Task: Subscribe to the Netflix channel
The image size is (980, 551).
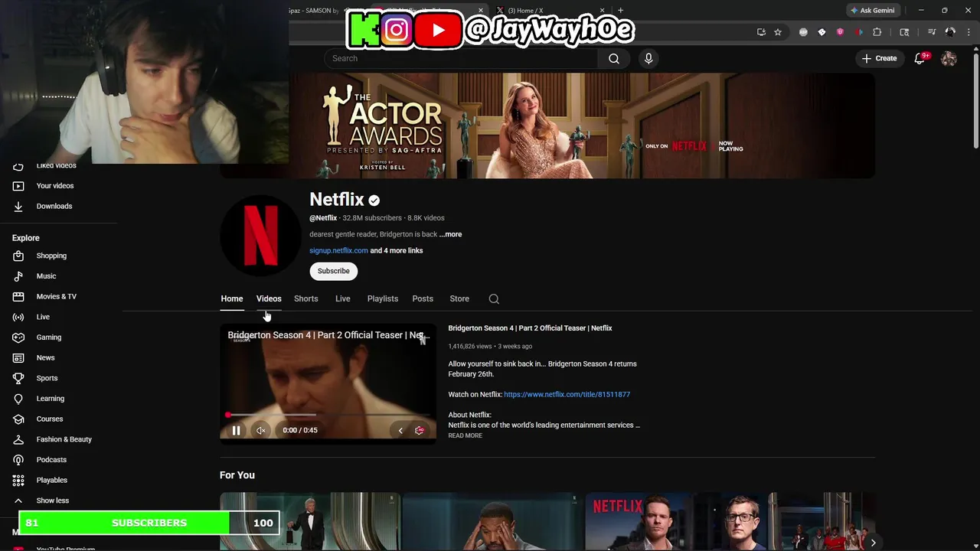Action: tap(334, 271)
